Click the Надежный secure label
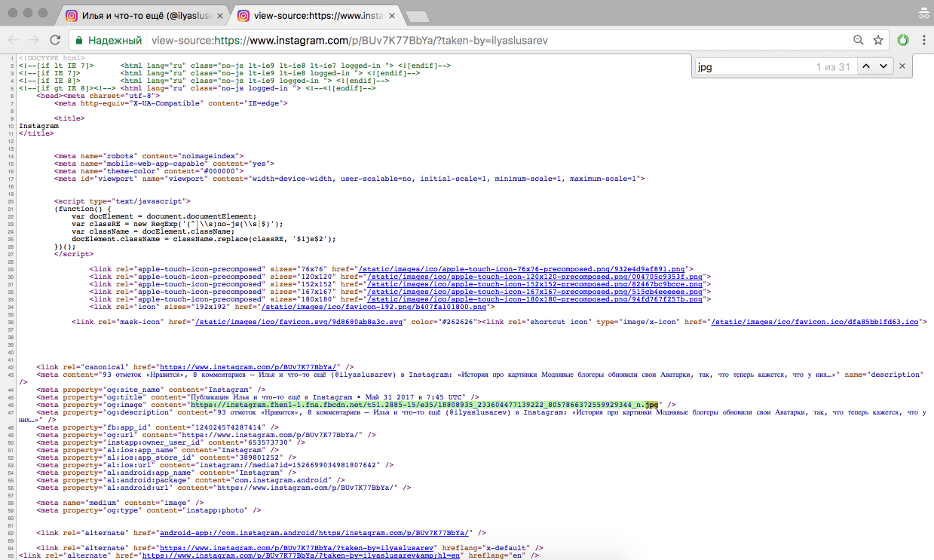934x560 pixels. pyautogui.click(x=115, y=41)
